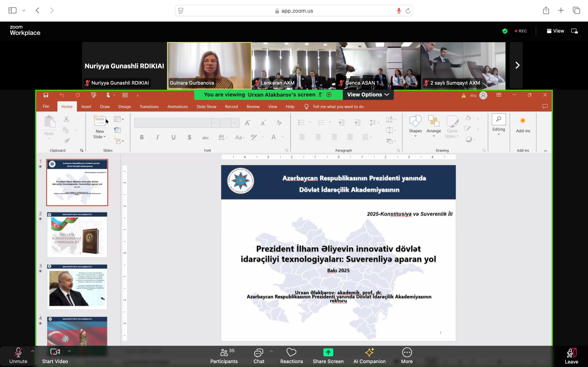Open the Zoom Participants panel

224,356
